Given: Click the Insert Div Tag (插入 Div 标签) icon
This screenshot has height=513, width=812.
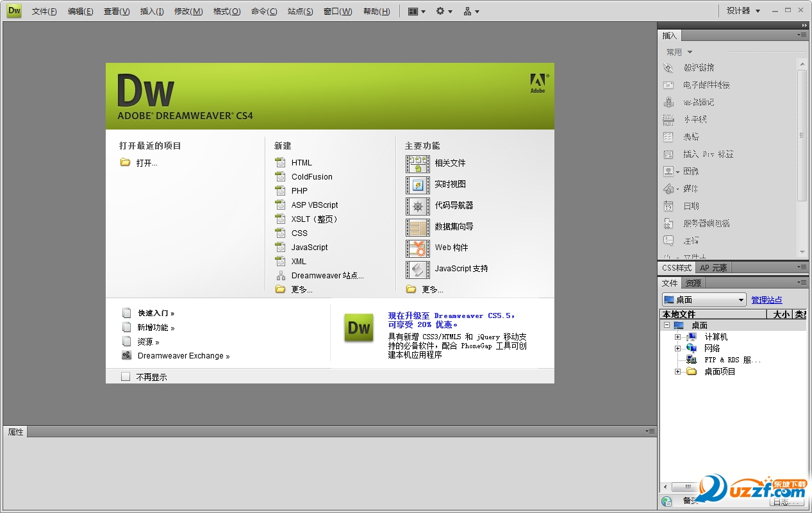Looking at the screenshot, I should tap(668, 154).
